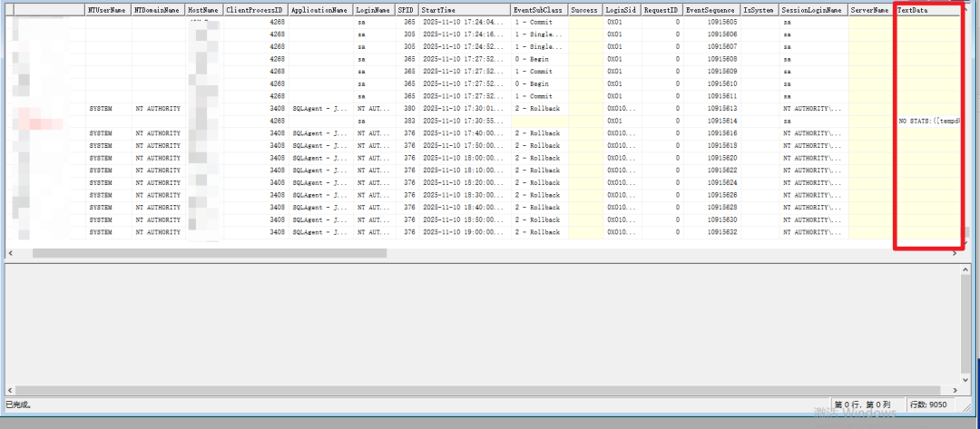Click the NTUserName column header
This screenshot has width=980, height=429.
point(108,10)
